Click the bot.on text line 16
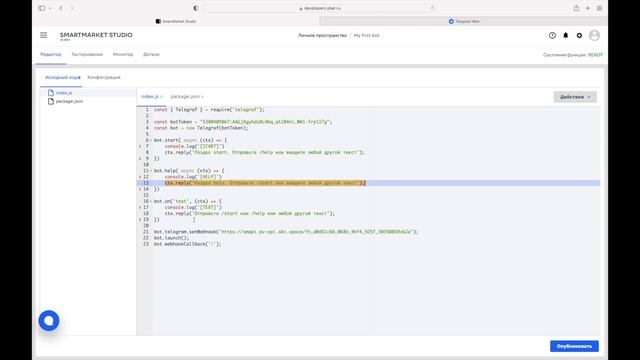The width and height of the screenshot is (640, 360). pos(188,201)
